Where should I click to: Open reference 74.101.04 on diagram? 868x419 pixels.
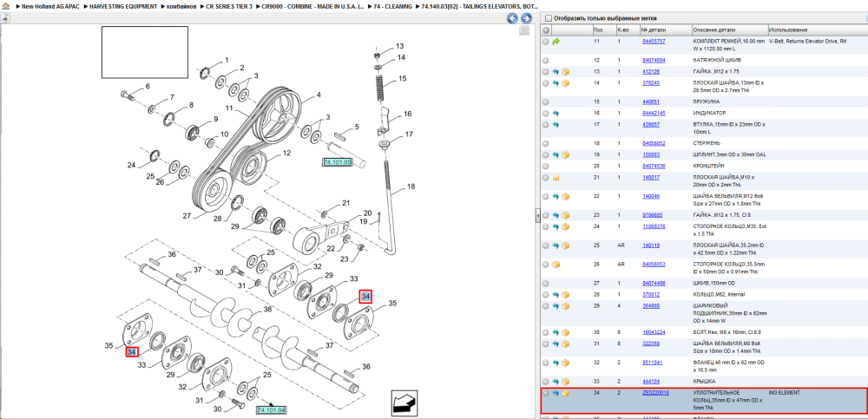[x=271, y=410]
